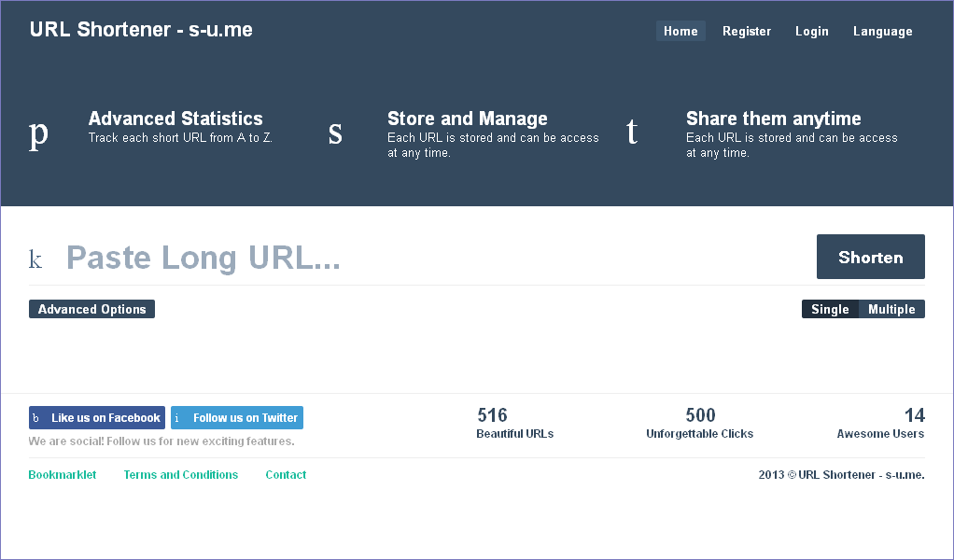Open the Bookmarklet link
The height and width of the screenshot is (560, 954).
[x=63, y=475]
